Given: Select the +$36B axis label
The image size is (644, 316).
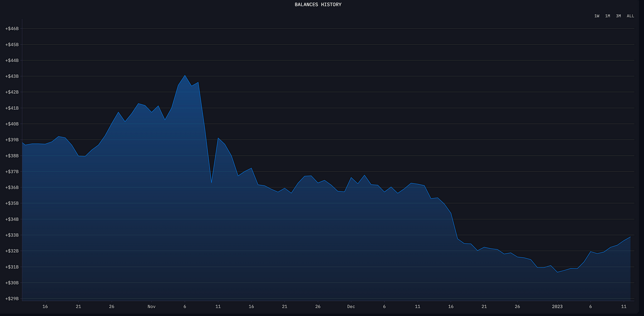Looking at the screenshot, I should click(x=12, y=188).
